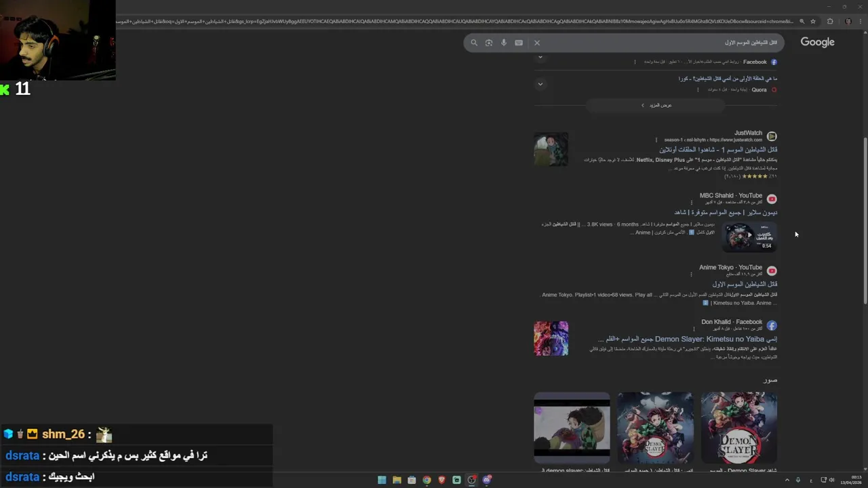Open the browser zoom magnifier icon
The height and width of the screenshot is (488, 868).
pyautogui.click(x=802, y=22)
